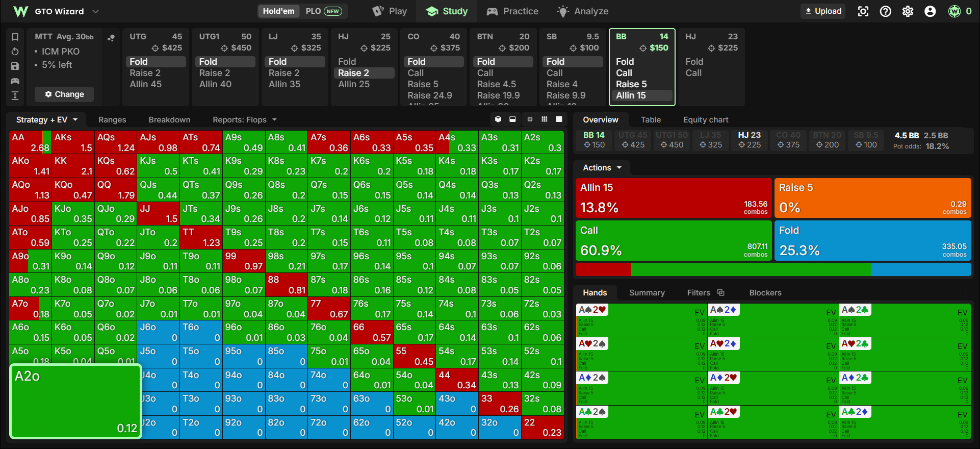Viewport: 980px width, 449px height.
Task: Click the bookmark icon in left sidebar
Action: click(15, 37)
